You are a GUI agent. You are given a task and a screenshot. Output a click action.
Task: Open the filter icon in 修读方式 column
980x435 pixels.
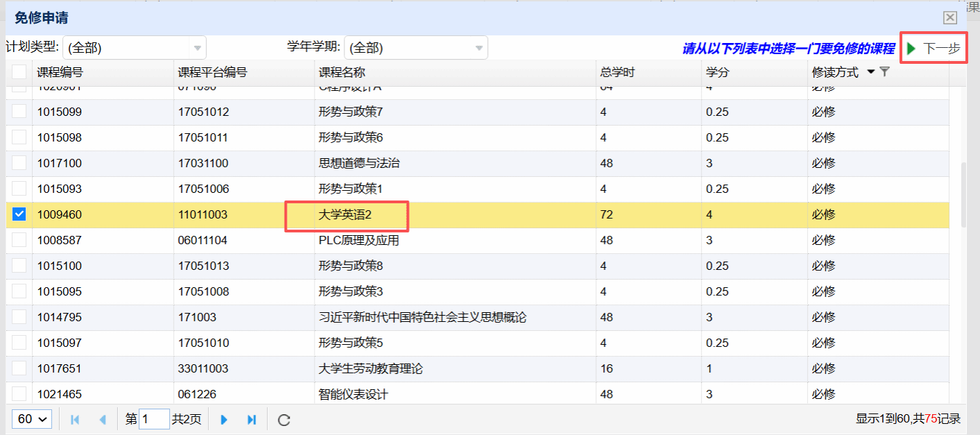[x=884, y=71]
